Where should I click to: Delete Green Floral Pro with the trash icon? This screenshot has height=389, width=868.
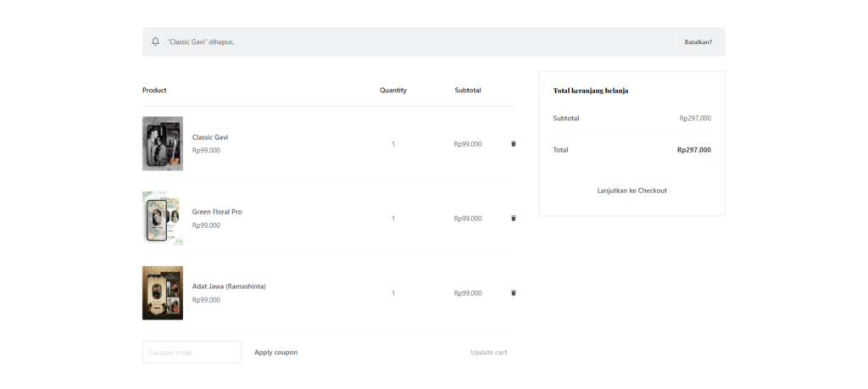point(513,219)
